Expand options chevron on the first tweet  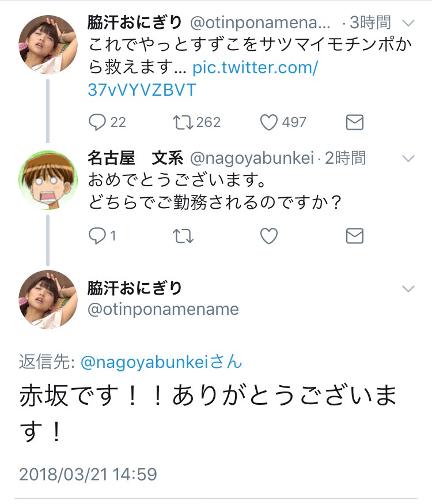pos(408,23)
